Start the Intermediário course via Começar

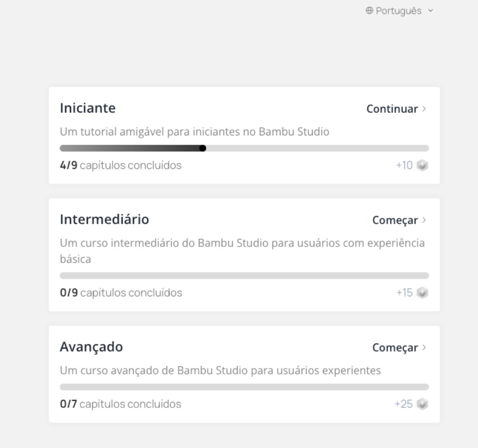[x=395, y=220]
